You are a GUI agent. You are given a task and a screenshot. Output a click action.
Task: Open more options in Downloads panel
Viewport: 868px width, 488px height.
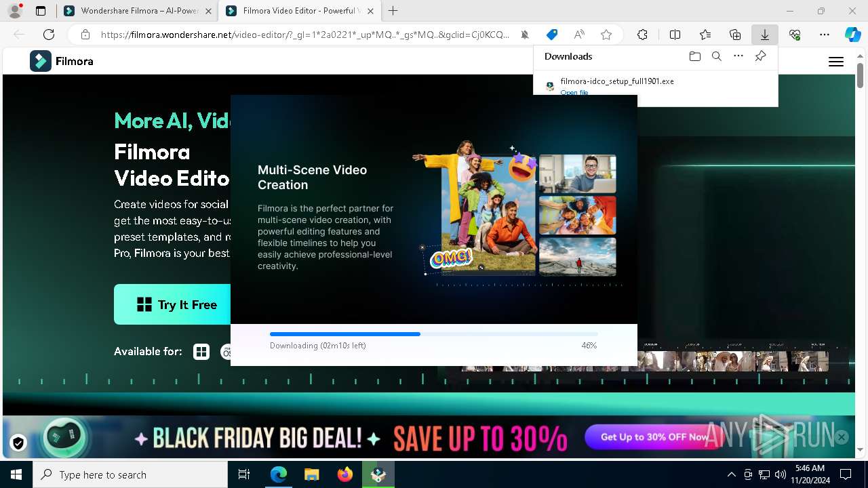click(x=738, y=56)
